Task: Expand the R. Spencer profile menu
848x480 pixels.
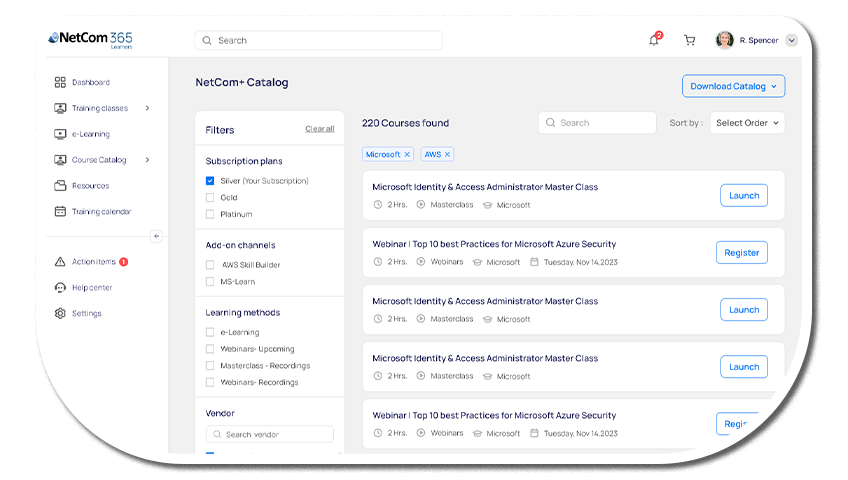Action: pyautogui.click(x=791, y=40)
